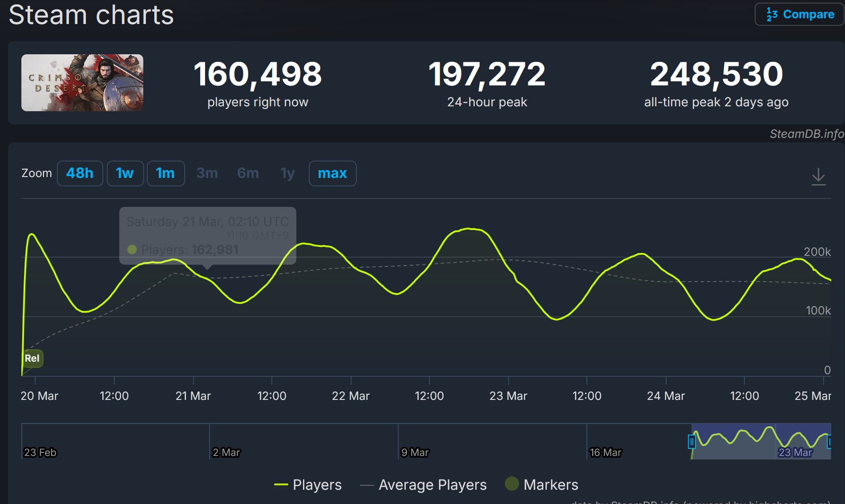845x504 pixels.
Task: Open the Compare button
Action: [x=799, y=14]
